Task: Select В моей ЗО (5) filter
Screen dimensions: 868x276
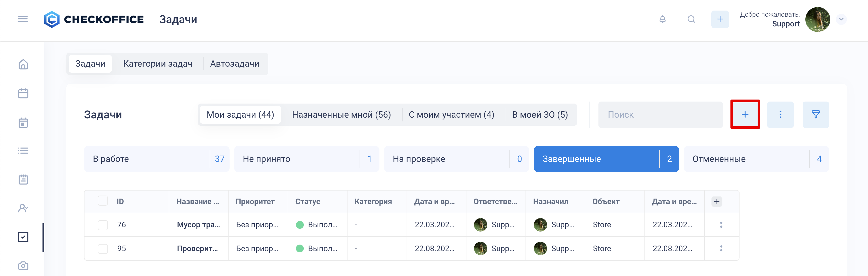Action: 540,115
